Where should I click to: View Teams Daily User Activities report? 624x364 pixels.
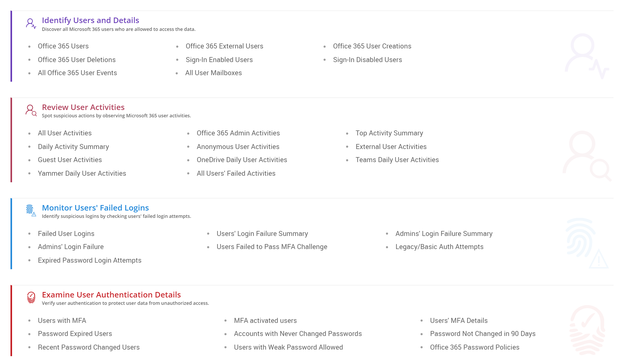pos(397,160)
